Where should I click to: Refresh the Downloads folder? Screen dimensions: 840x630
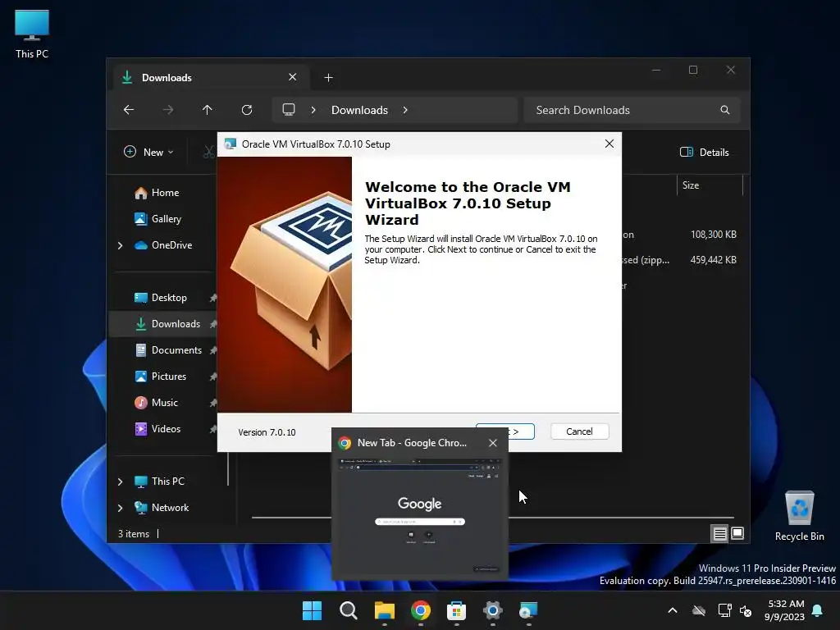246,110
